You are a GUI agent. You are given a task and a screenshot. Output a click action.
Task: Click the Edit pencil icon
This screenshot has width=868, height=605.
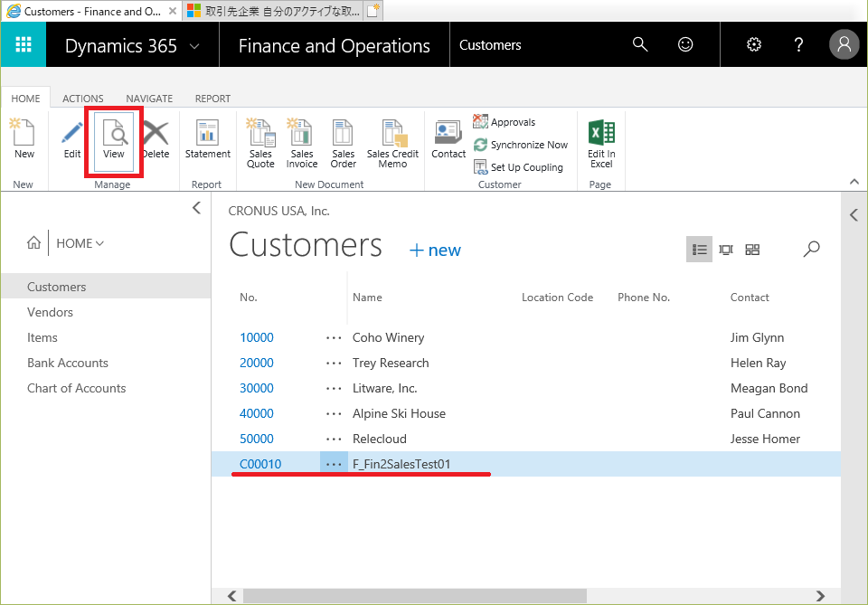[72, 138]
